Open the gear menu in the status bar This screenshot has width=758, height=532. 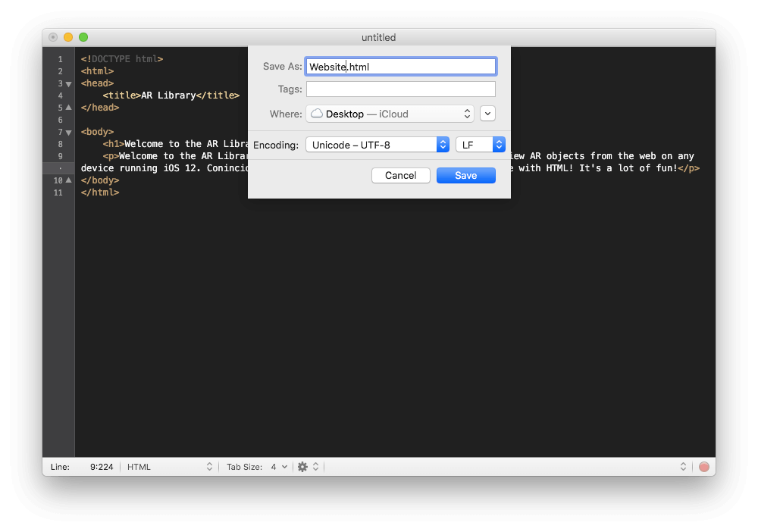pyautogui.click(x=302, y=467)
